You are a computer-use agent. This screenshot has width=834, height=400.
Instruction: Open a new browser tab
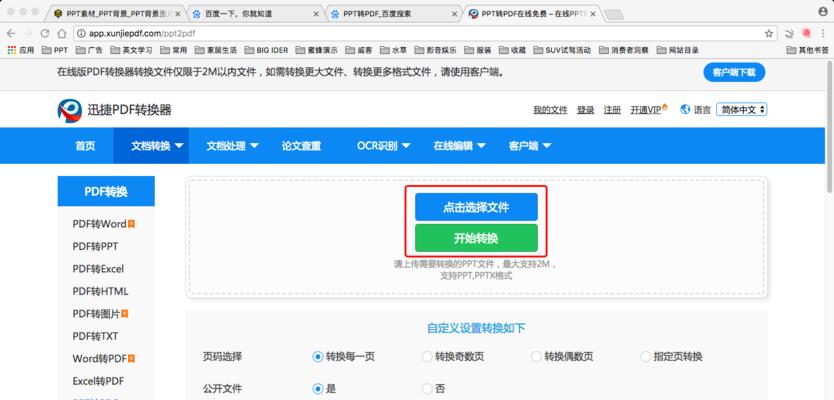[x=614, y=15]
